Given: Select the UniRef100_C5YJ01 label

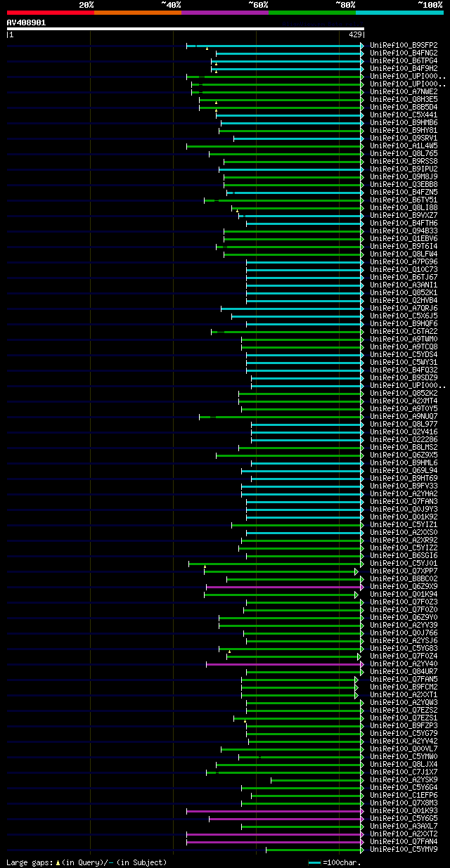Looking at the screenshot, I should (404, 563).
